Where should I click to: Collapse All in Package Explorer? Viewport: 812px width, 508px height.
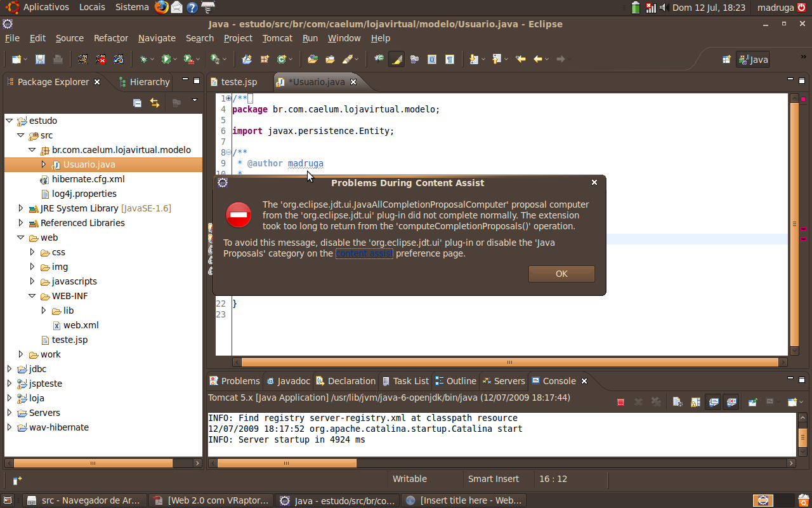137,103
